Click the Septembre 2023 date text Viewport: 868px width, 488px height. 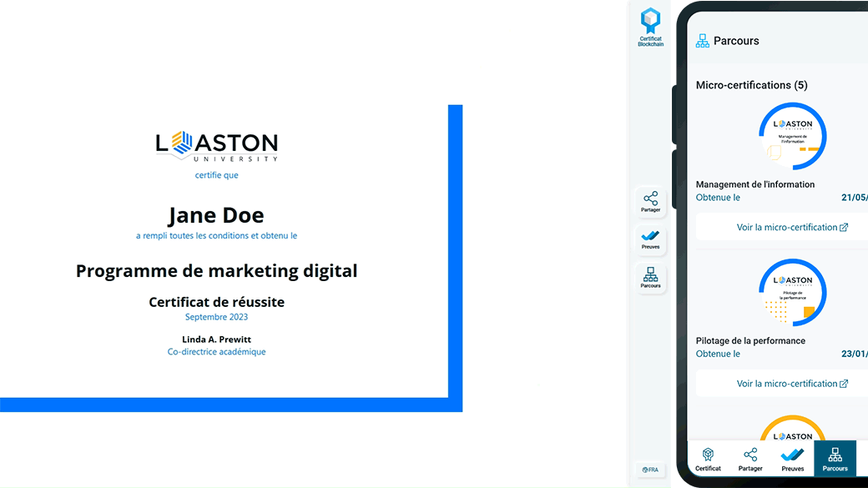[x=216, y=317]
